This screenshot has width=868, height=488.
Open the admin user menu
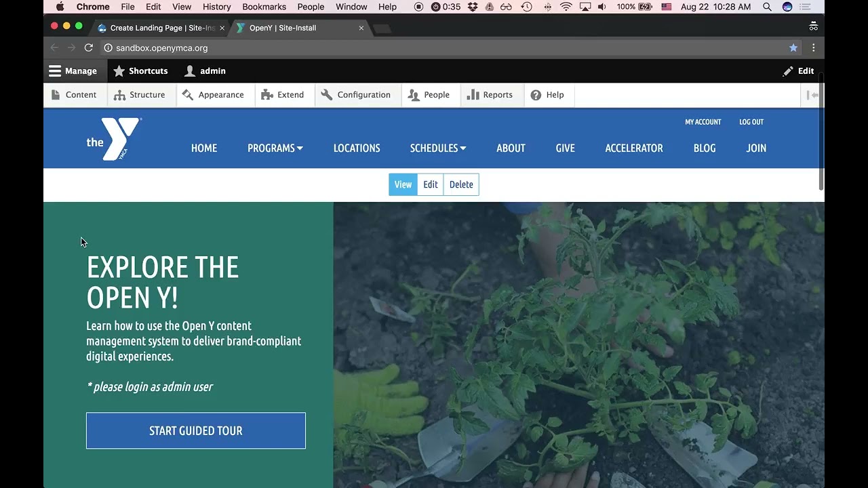pos(205,70)
